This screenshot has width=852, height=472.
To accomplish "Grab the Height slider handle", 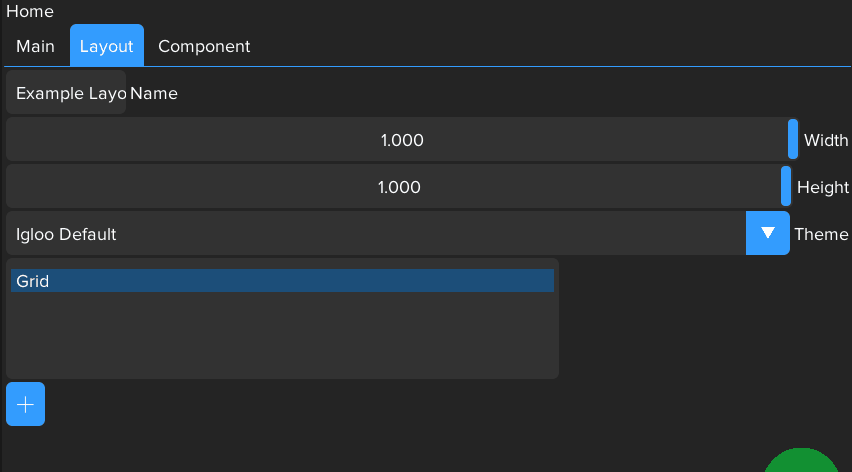I will [x=786, y=187].
